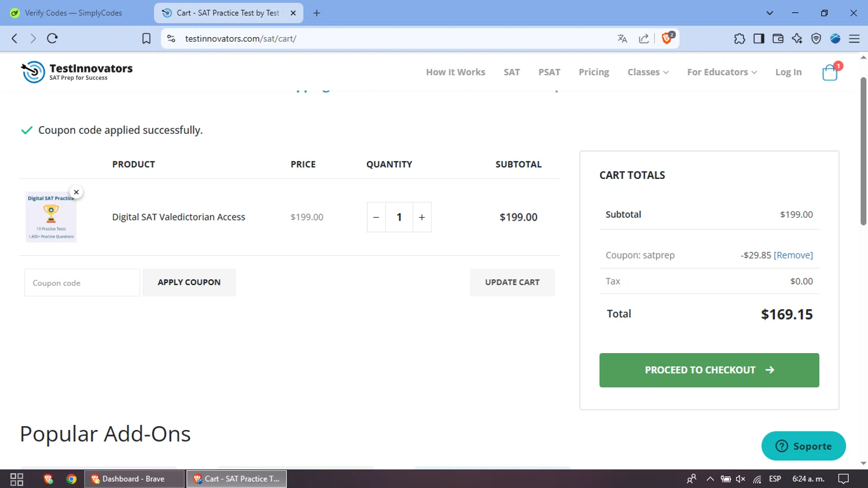Open the Wi-Fi network tray icon
868x488 pixels.
(757, 479)
